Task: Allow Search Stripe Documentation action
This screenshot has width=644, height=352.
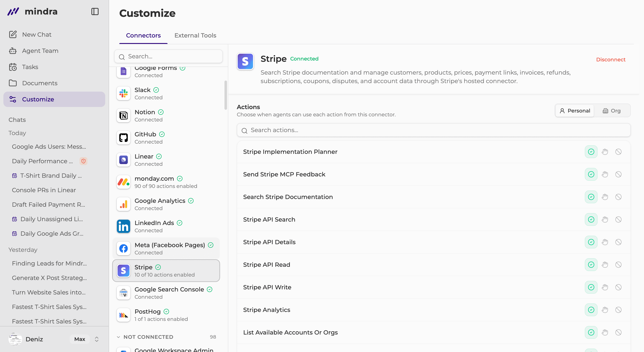Action: [591, 197]
